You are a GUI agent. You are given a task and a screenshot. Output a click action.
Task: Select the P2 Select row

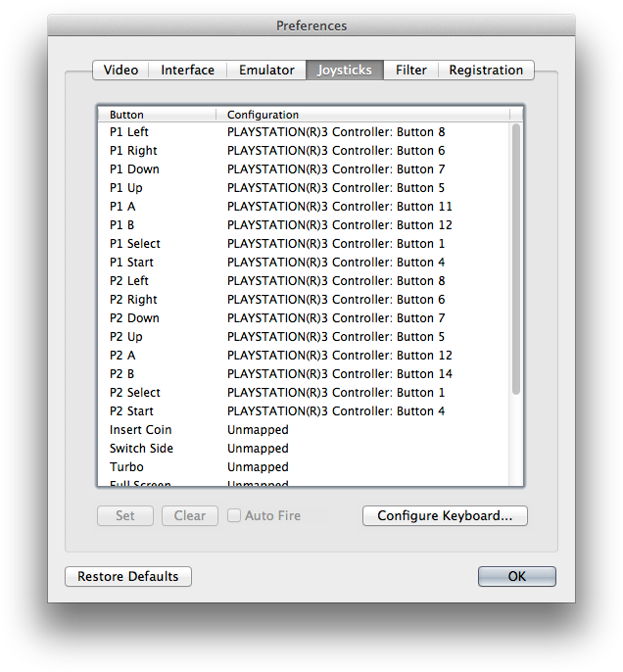tap(304, 393)
